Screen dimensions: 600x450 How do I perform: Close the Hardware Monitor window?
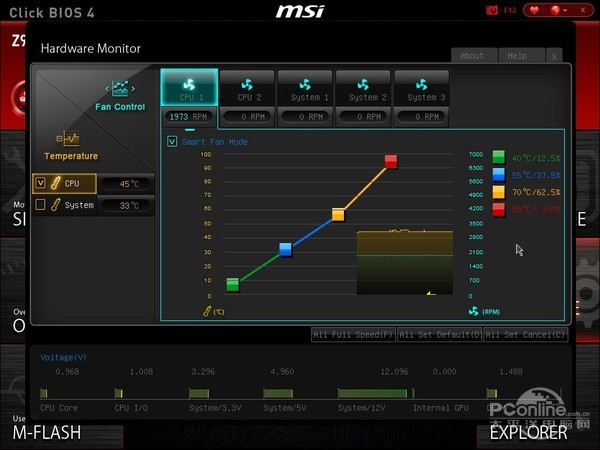pyautogui.click(x=554, y=56)
